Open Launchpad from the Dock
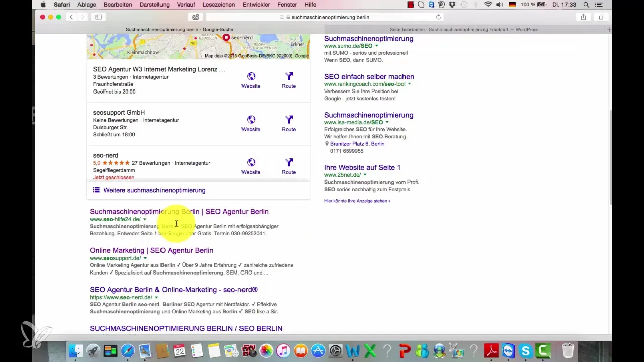The height and width of the screenshot is (362, 644). tap(93, 350)
